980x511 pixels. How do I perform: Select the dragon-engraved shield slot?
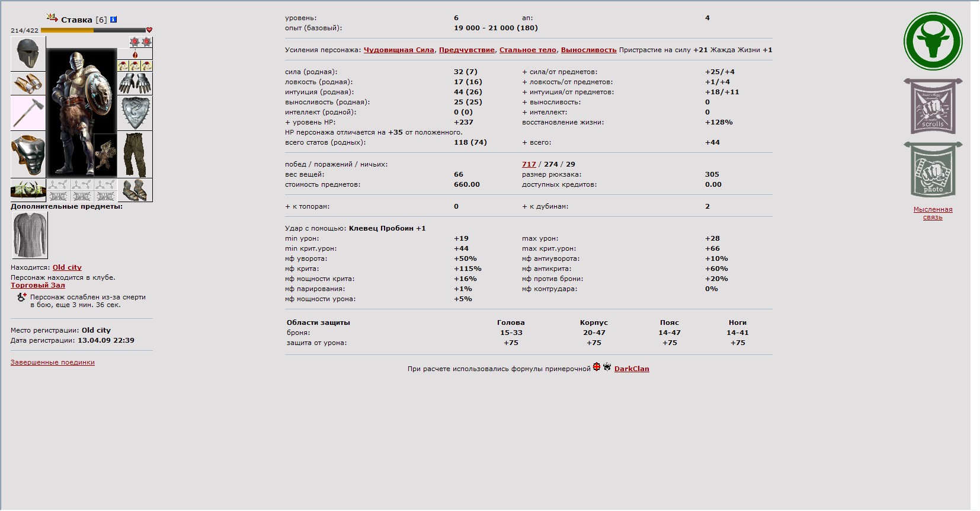pos(135,113)
